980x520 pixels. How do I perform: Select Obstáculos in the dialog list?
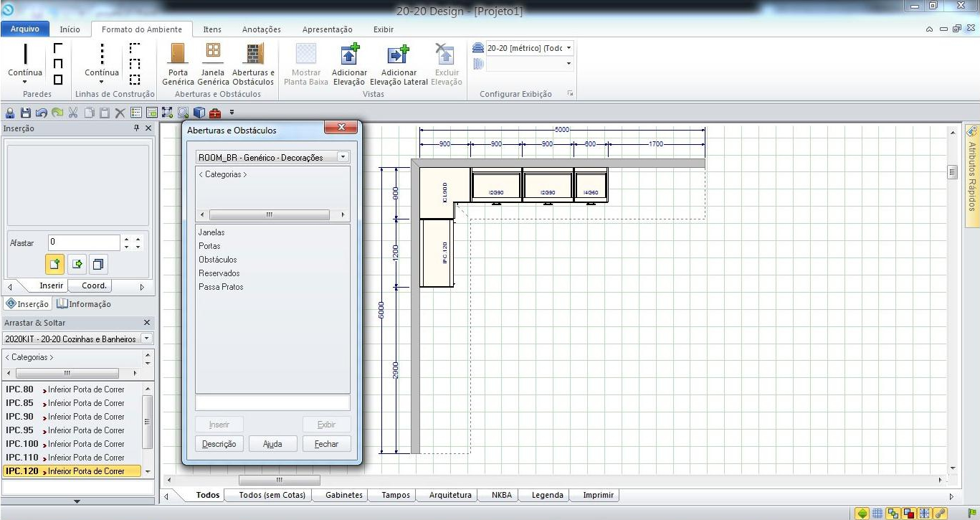[x=218, y=260]
